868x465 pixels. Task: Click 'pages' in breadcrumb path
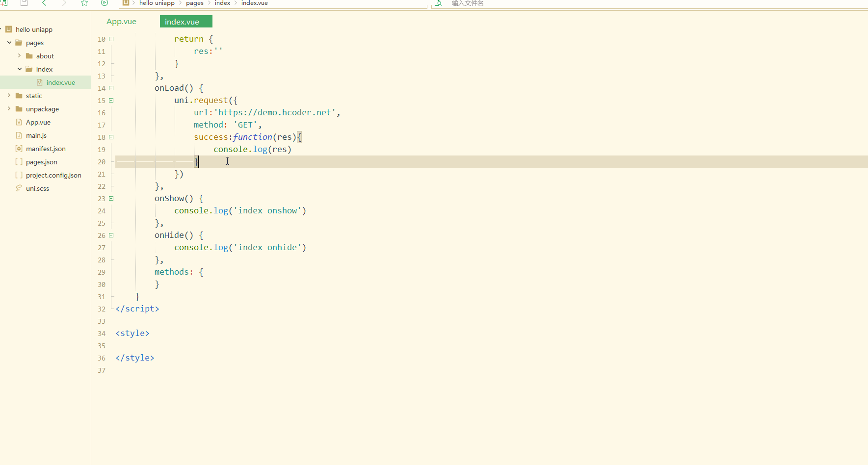click(195, 3)
